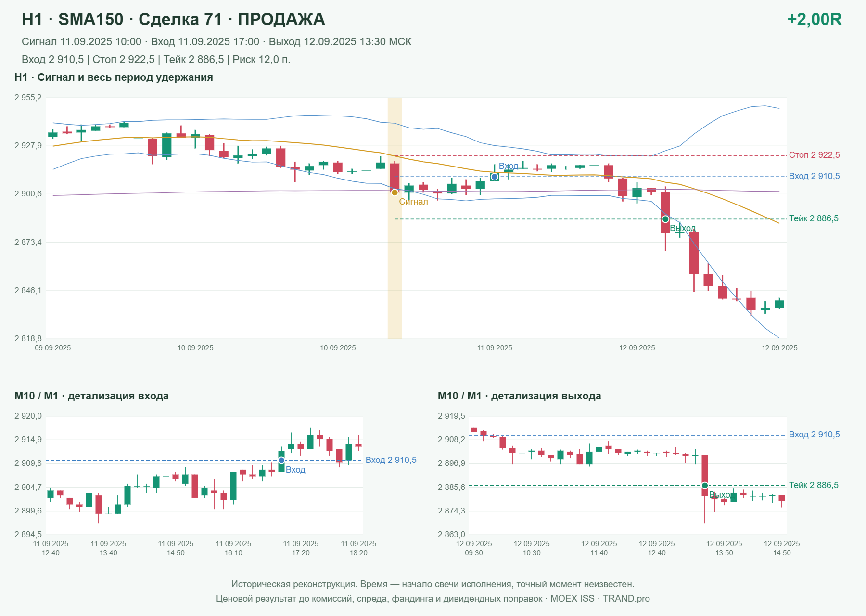
Task: Click the 11.09.2025 date label on H1 chart
Action: pyautogui.click(x=495, y=348)
